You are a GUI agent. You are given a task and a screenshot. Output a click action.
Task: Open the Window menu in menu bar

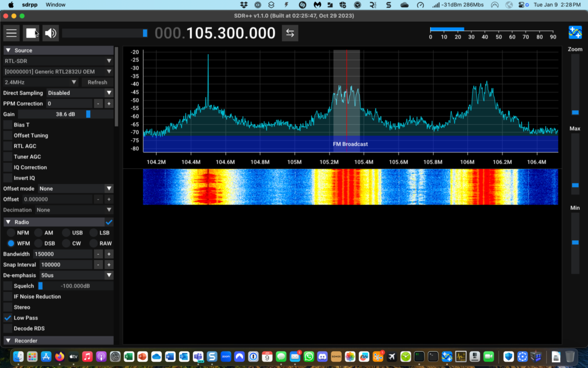pos(55,5)
